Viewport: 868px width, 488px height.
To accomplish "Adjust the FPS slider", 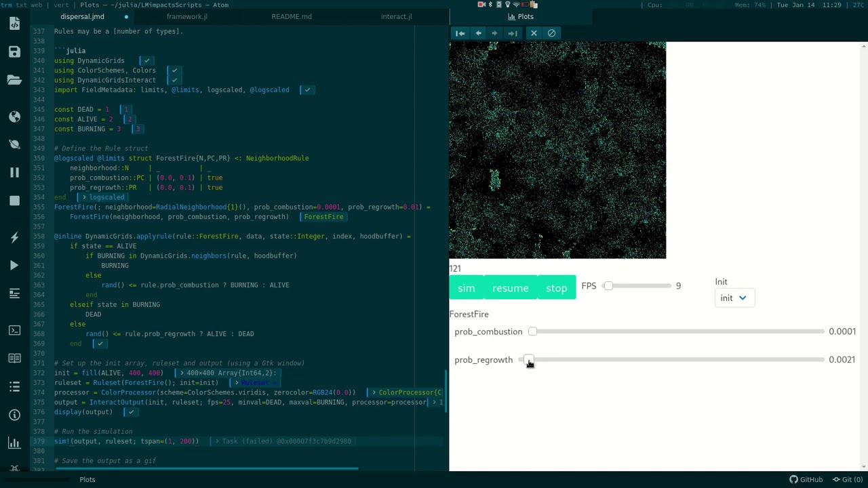I will click(x=636, y=286).
